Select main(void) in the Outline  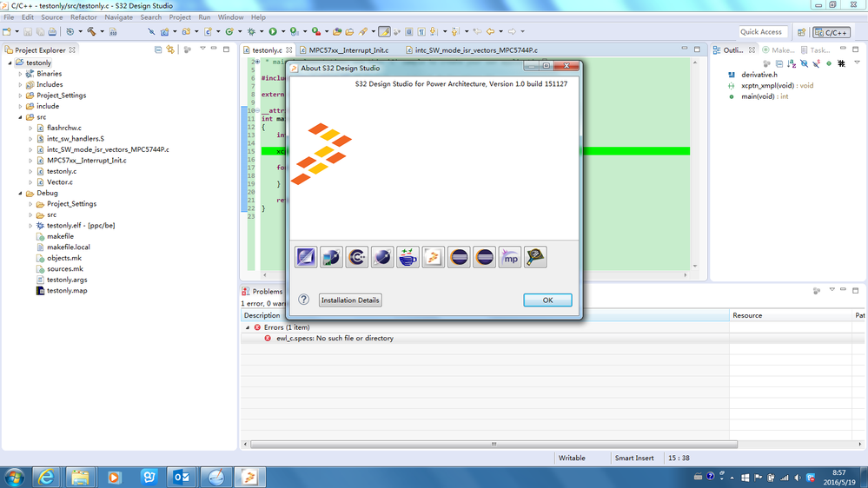[x=765, y=96]
